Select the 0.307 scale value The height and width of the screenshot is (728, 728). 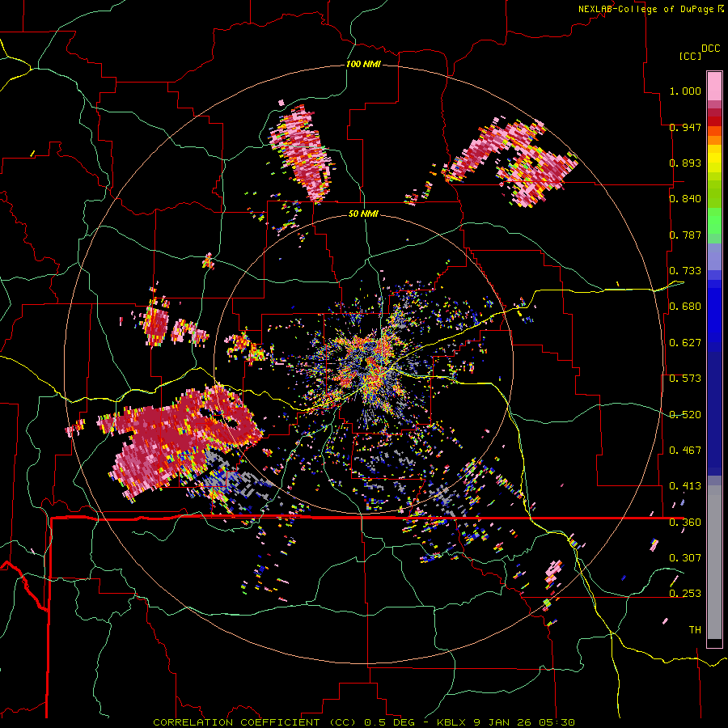pos(685,558)
